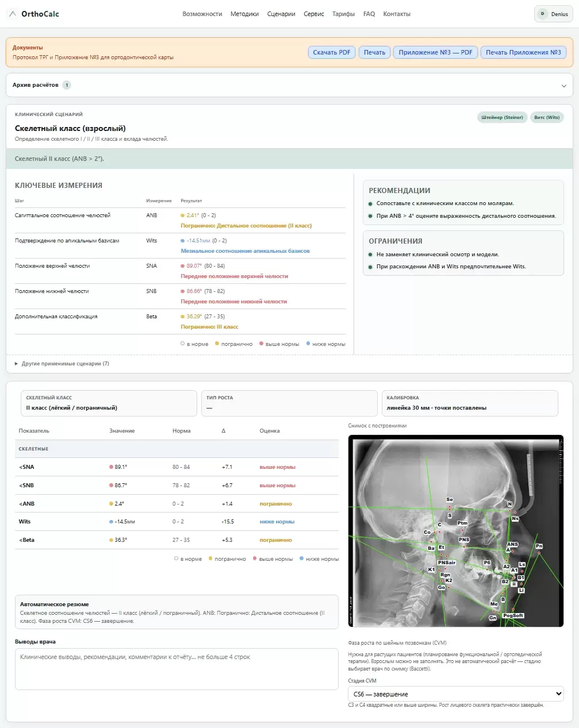Download Приложение №3 — PDF
Image resolution: width=579 pixels, height=728 pixels.
[x=436, y=52]
